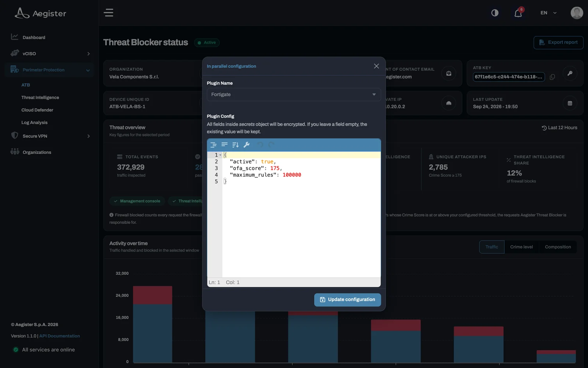Screen dimensions: 588x368
Task: Click the Aegister logo
Action: click(40, 13)
